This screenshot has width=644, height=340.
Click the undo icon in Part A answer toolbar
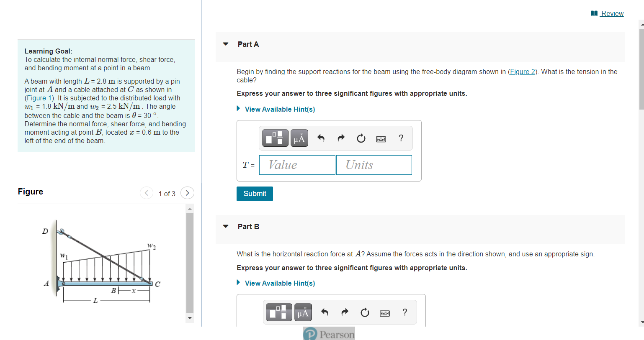point(321,138)
